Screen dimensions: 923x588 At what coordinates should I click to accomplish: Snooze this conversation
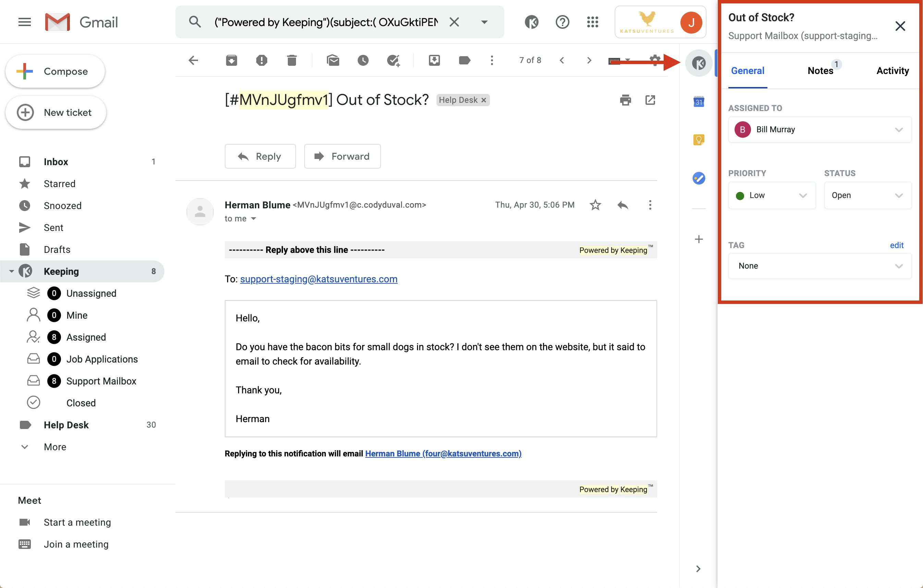pos(363,60)
